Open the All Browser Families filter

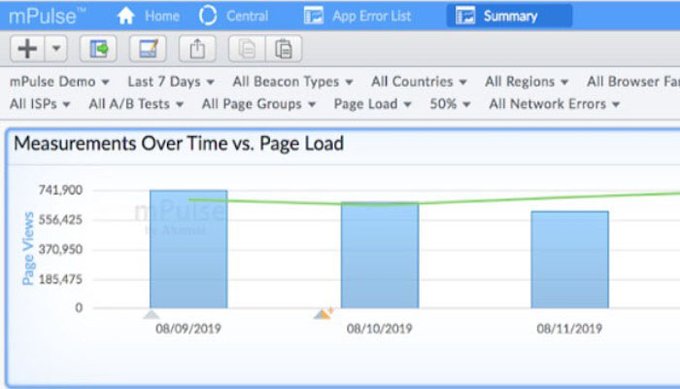coord(633,82)
